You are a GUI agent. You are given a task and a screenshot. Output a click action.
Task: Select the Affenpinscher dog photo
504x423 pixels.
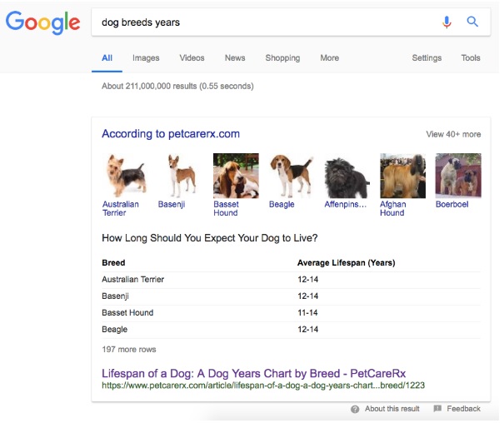(347, 175)
